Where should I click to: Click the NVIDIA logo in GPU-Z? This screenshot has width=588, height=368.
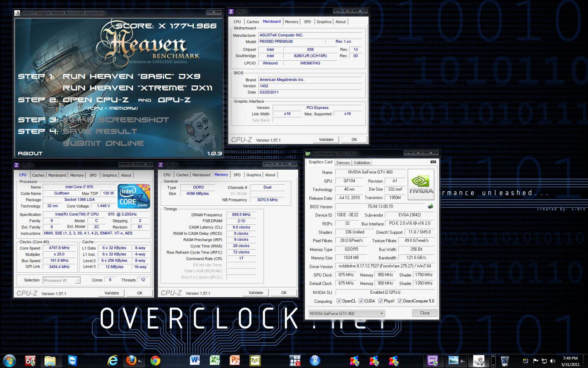(x=421, y=184)
